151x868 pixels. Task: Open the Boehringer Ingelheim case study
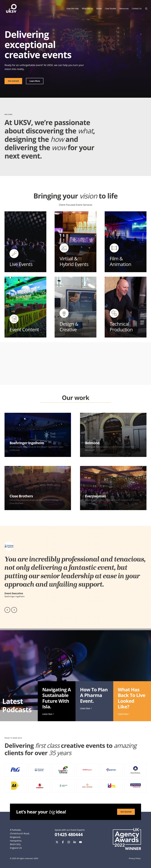coord(38,435)
